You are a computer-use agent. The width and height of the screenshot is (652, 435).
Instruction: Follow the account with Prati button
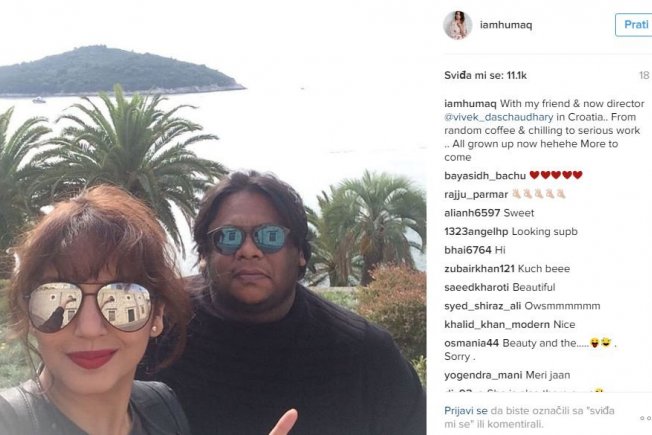pyautogui.click(x=634, y=25)
